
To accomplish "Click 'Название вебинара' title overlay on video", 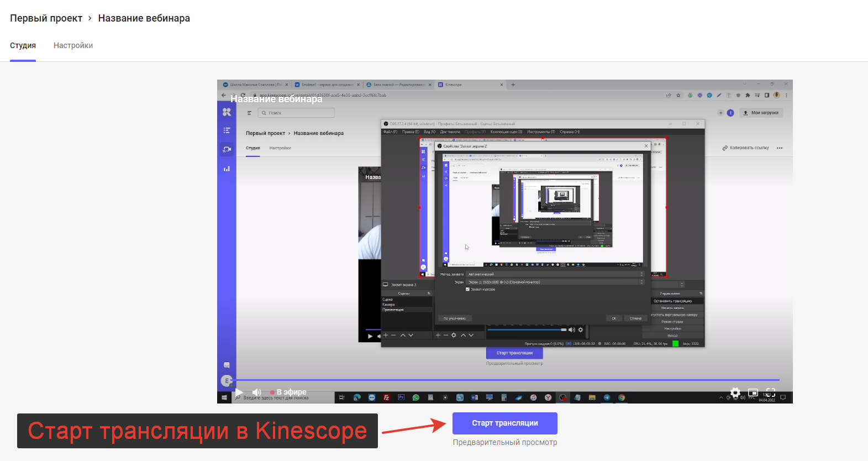I will coord(276,99).
